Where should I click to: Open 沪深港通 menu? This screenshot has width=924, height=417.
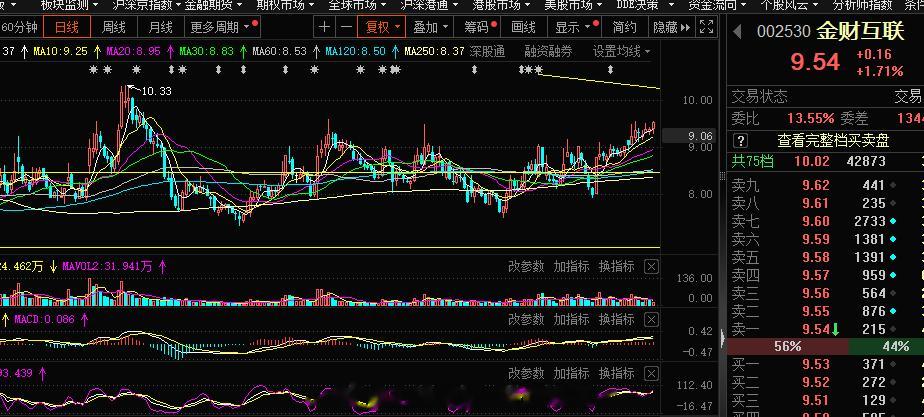point(429,5)
